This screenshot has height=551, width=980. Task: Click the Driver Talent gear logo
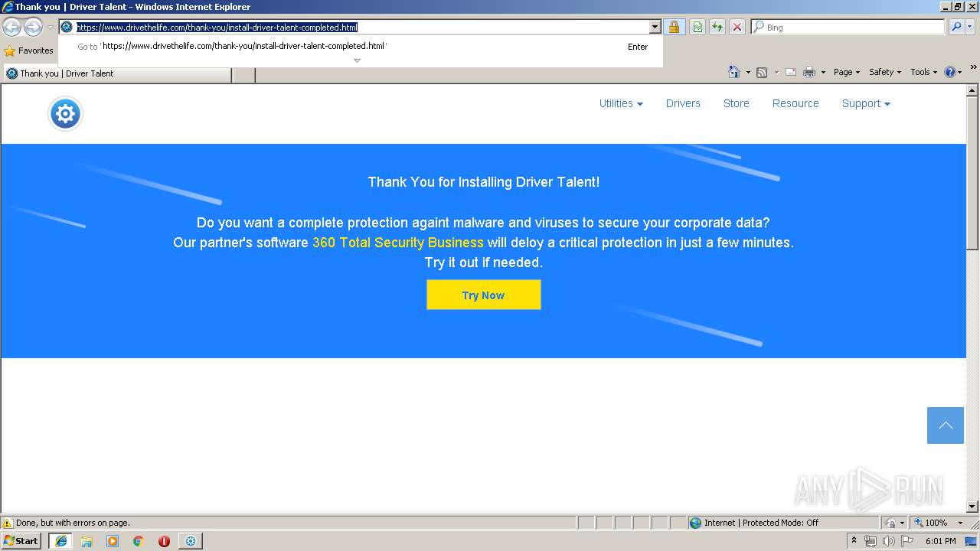(65, 114)
